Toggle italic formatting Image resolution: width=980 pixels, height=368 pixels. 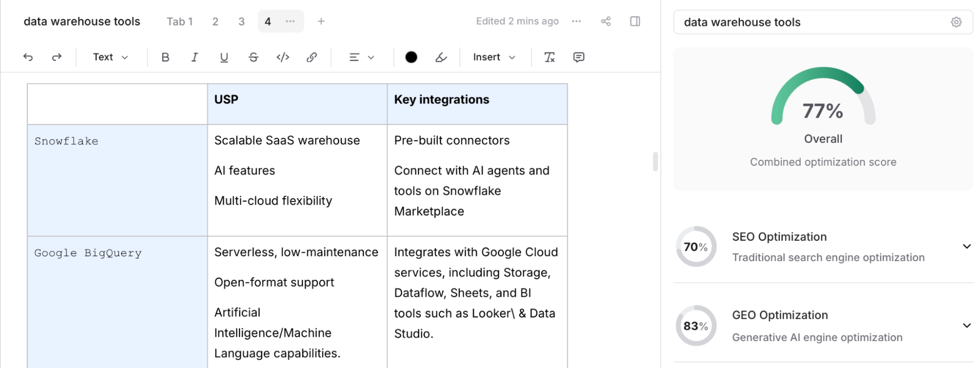click(x=195, y=57)
